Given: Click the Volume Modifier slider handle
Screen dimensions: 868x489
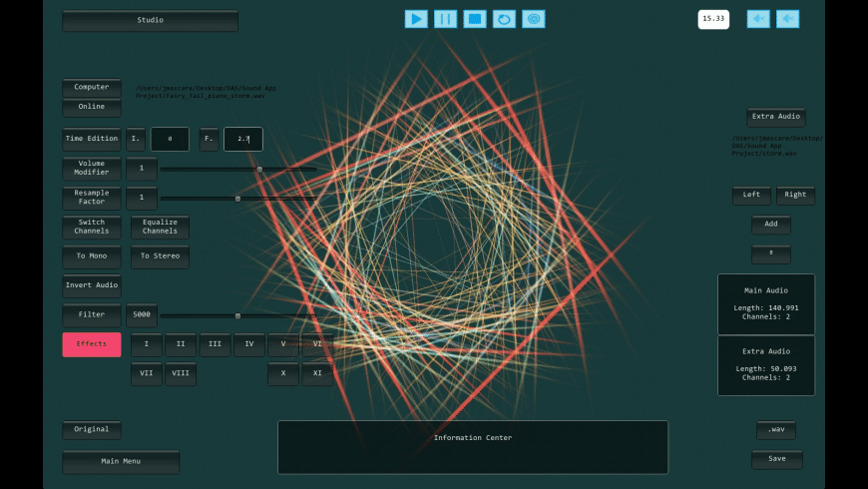Looking at the screenshot, I should [259, 169].
